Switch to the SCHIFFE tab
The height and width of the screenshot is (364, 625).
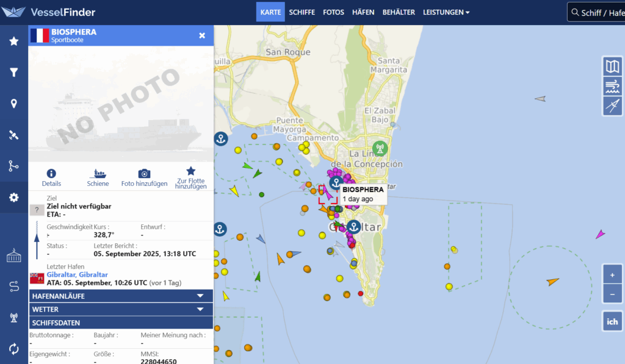click(x=302, y=12)
